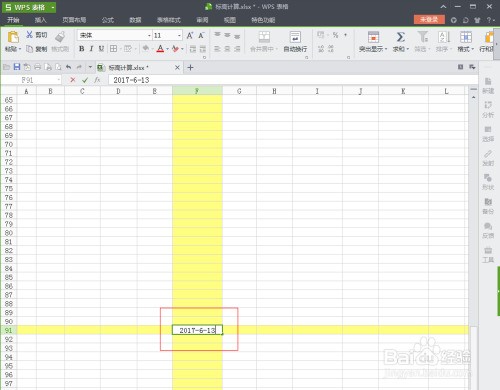This screenshot has height=390, width=500.
Task: Click the Filter funnel icon
Action: 422,37
